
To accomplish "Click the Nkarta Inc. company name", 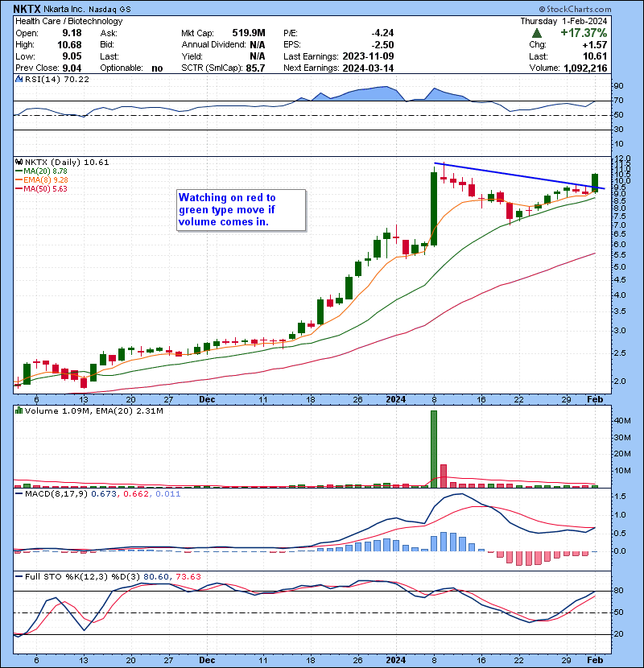I will (64, 9).
